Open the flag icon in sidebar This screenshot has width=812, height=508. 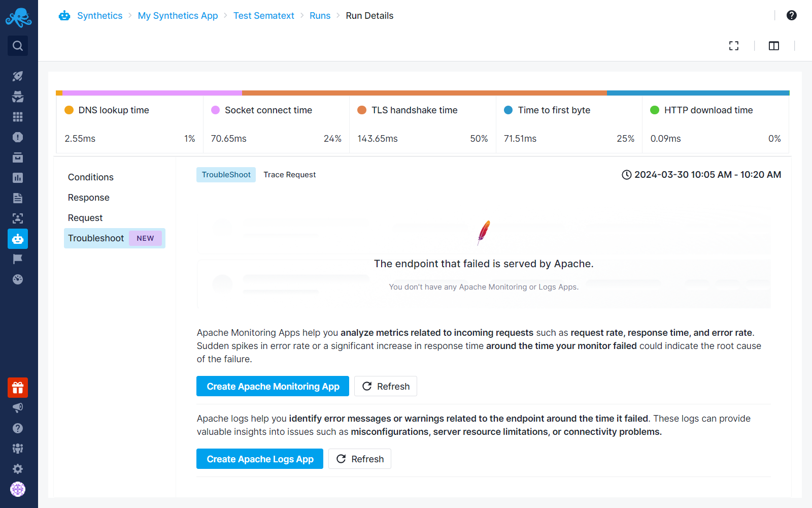18,259
